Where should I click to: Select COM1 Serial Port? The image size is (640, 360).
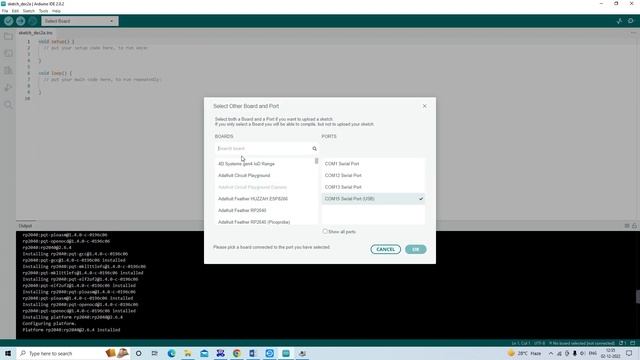point(373,164)
